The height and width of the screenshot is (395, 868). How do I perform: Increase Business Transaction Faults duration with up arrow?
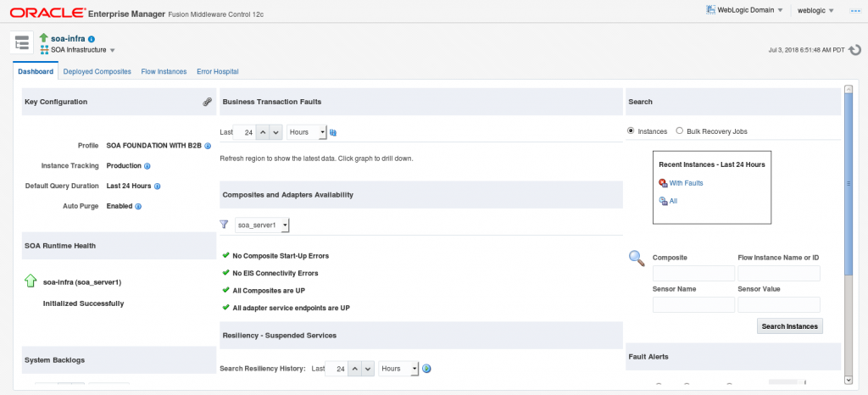coord(264,132)
